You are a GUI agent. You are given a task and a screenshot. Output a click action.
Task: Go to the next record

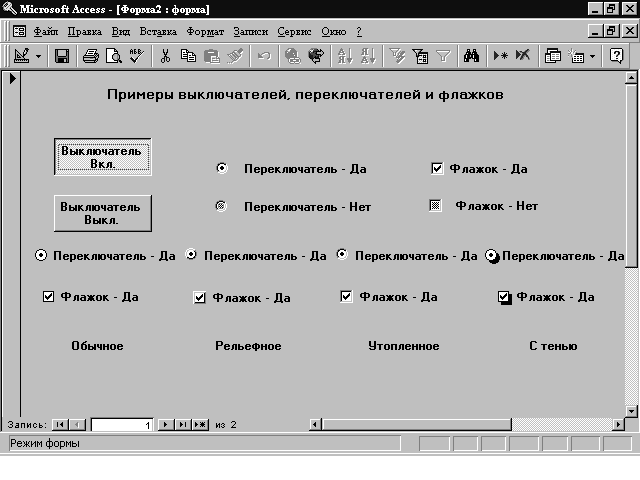(x=166, y=424)
